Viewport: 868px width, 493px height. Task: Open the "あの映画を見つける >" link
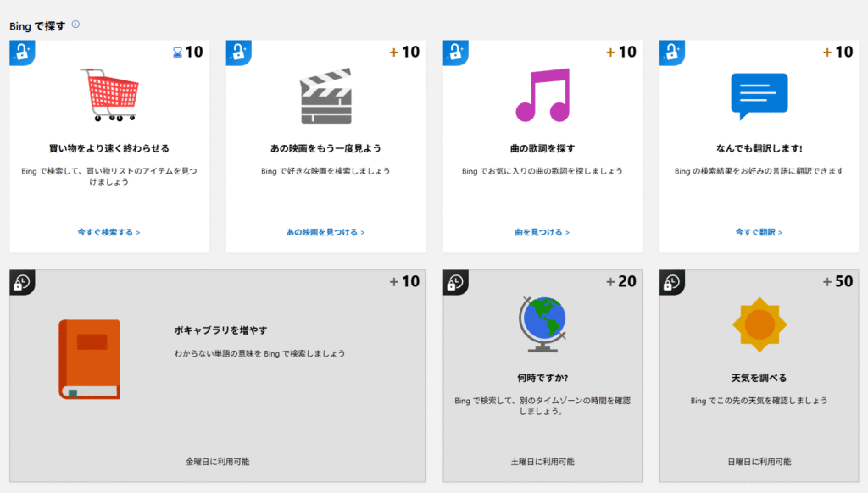click(x=325, y=232)
